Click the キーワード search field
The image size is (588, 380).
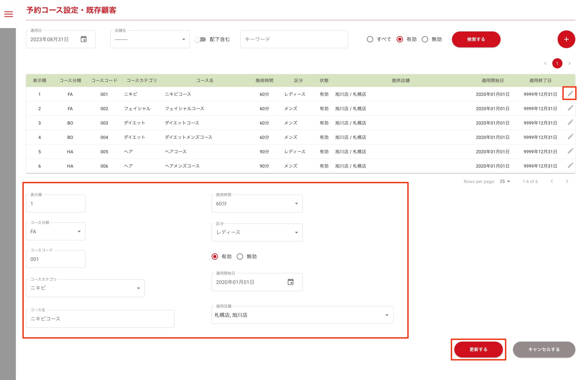tap(294, 39)
